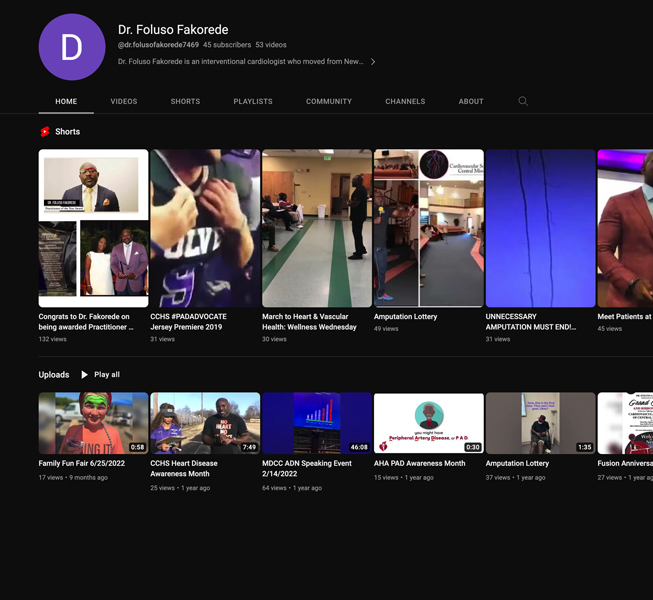Click the channel name Dr. Foluso Fakorede
This screenshot has width=653, height=600.
coord(173,30)
